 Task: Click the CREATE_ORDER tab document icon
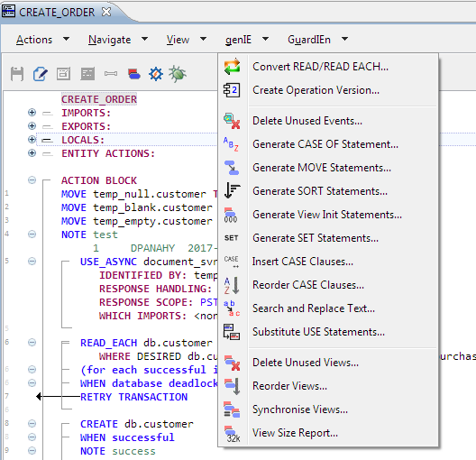click(8, 11)
